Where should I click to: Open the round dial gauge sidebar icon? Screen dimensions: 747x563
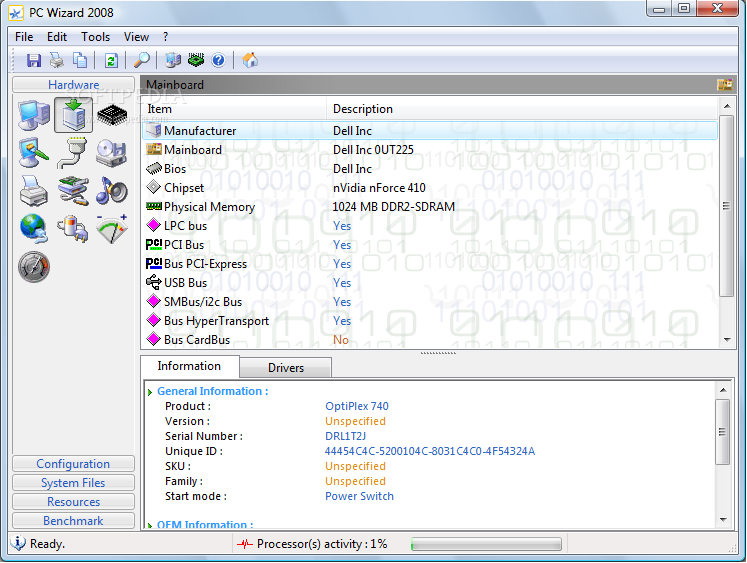(34, 267)
